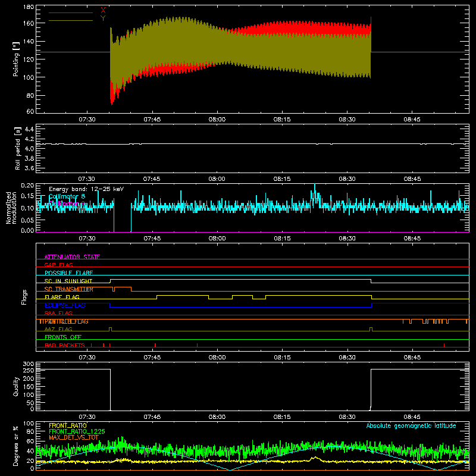
Task: Select the AAZ_FLAG label
Action: pyautogui.click(x=58, y=329)
